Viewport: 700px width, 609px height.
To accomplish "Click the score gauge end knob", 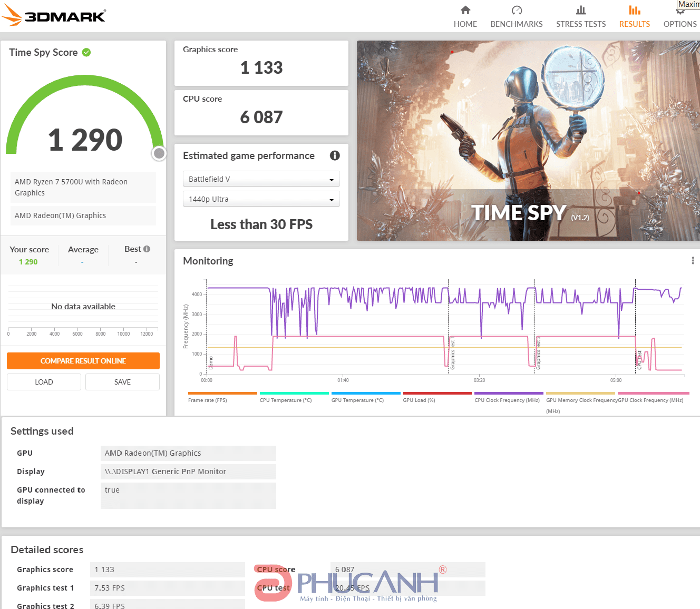I will tap(159, 153).
